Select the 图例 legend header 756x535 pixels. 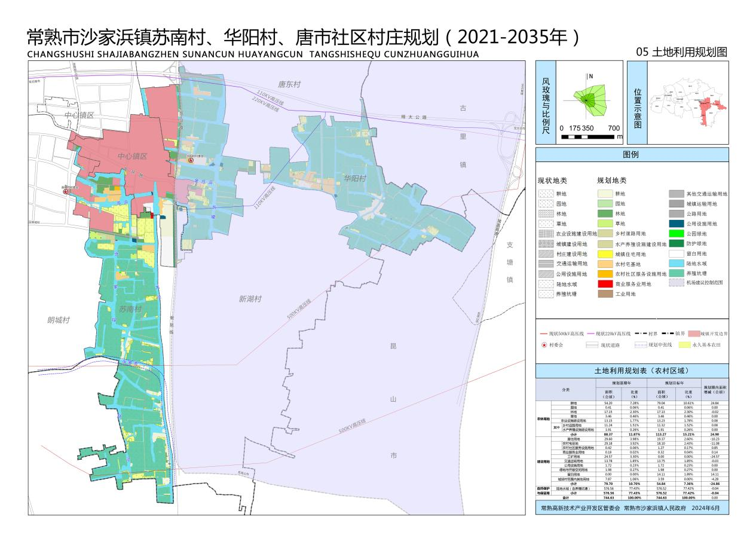(632, 155)
